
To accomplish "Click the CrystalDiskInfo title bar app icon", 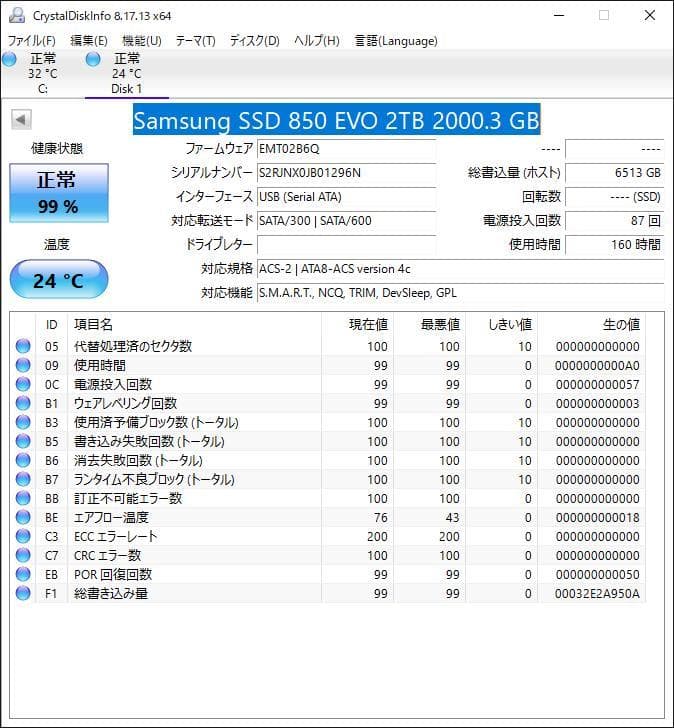I will pos(14,15).
